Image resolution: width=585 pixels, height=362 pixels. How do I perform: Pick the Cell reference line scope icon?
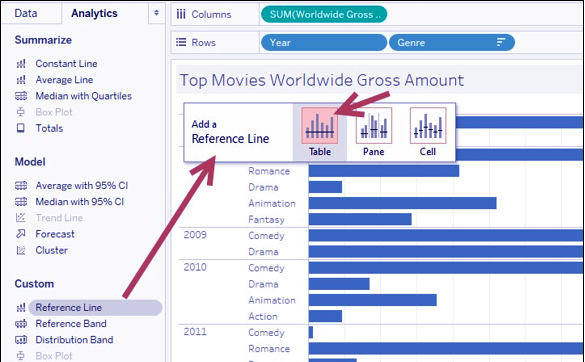click(x=428, y=126)
